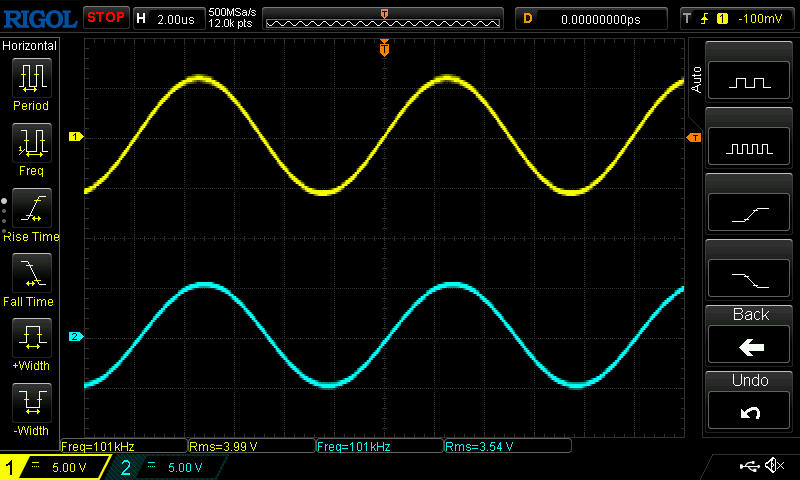Click the cyan Rms=3.54 V measurement
This screenshot has width=800, height=480.
click(x=479, y=447)
